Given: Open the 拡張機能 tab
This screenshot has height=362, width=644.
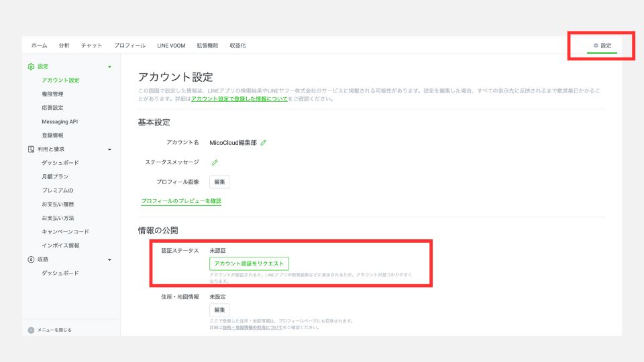Looking at the screenshot, I should tap(207, 46).
